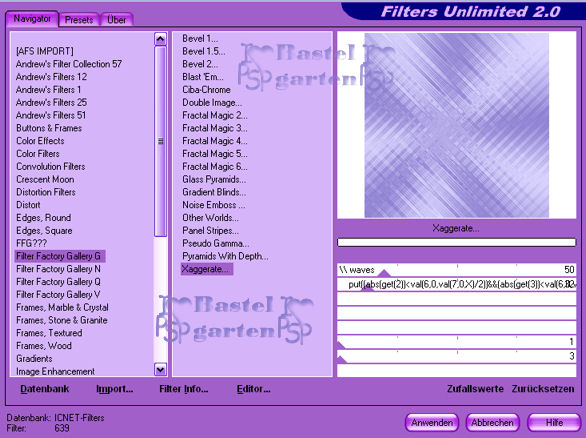
Task: Choose the Bevel 1.5... filter
Action: pos(204,51)
